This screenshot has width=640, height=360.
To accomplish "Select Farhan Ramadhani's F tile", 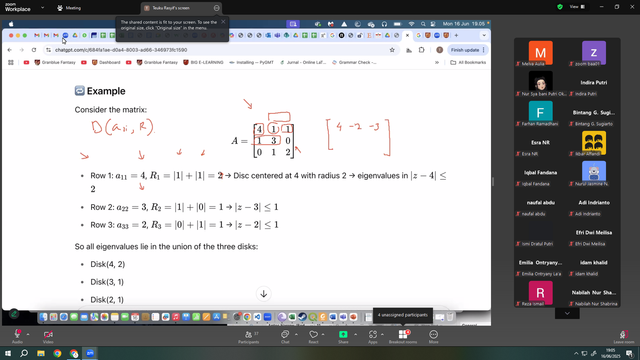I will pos(540,113).
